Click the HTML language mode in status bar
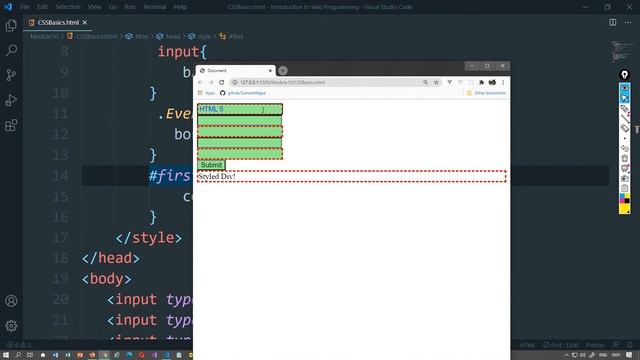 click(x=527, y=345)
